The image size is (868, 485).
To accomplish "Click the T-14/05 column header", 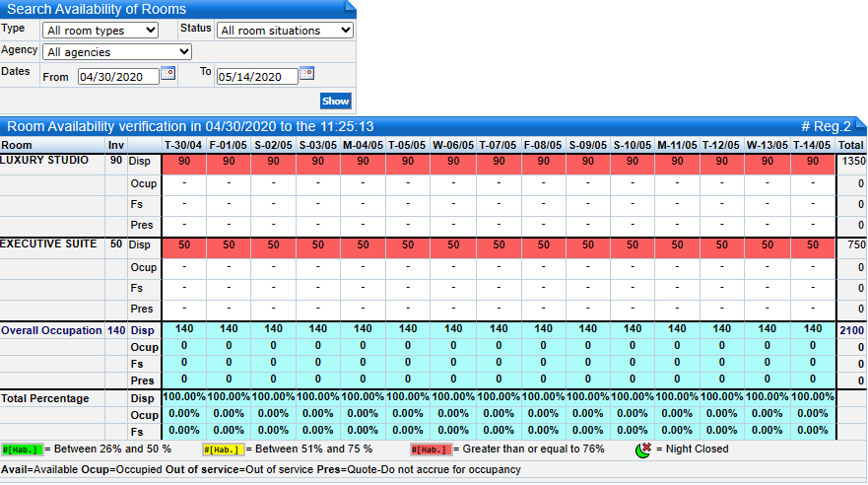I will pyautogui.click(x=812, y=145).
